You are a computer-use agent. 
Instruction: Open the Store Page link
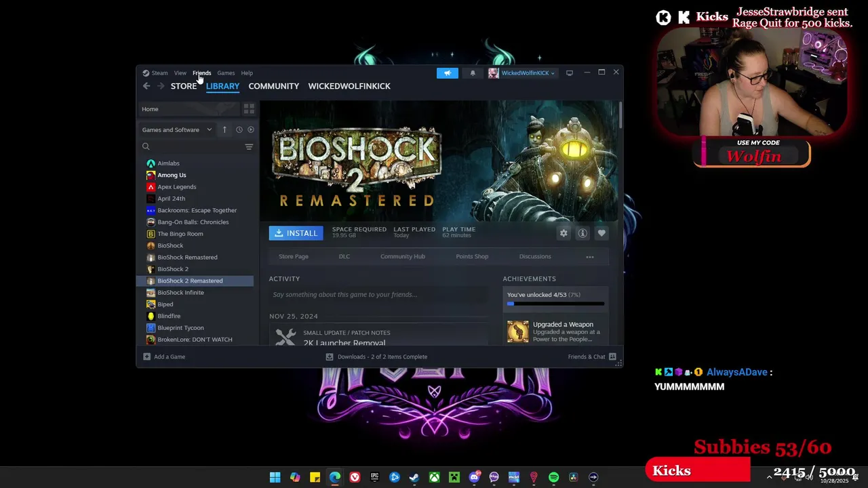point(294,257)
